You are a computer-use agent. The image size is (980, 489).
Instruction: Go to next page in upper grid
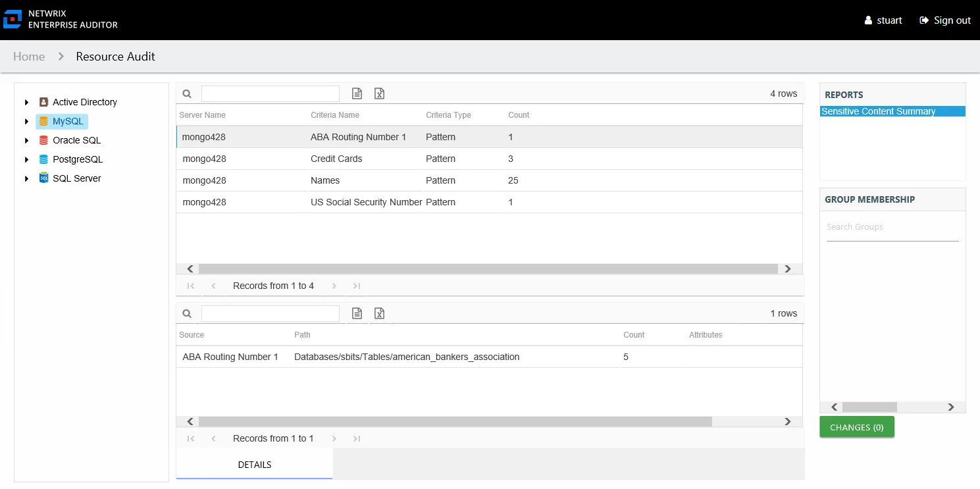click(x=334, y=286)
